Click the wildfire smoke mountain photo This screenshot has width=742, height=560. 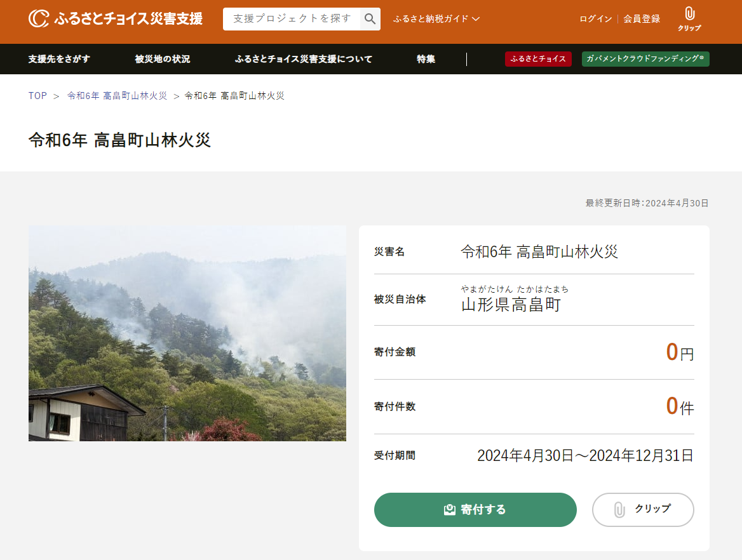point(187,333)
